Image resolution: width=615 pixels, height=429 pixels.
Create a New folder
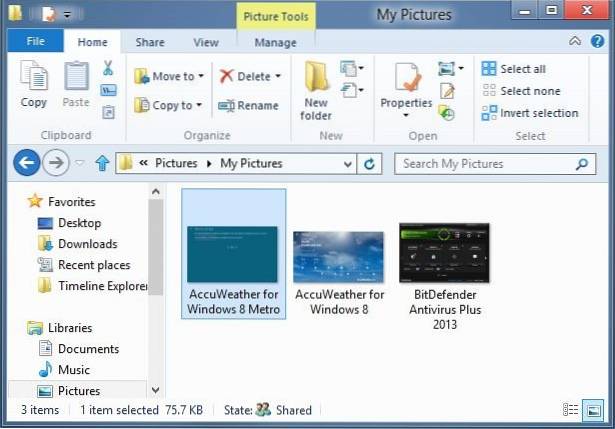316,88
